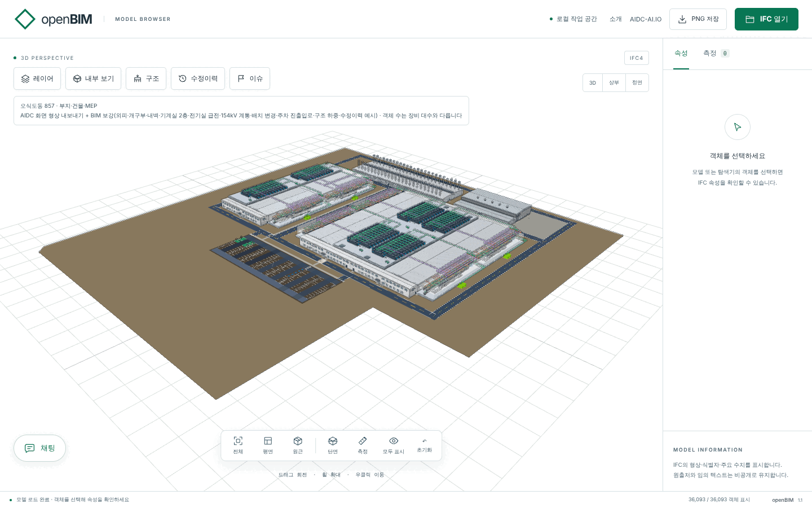Click the 오식도동 857 model description text
812x508 pixels.
(241, 111)
